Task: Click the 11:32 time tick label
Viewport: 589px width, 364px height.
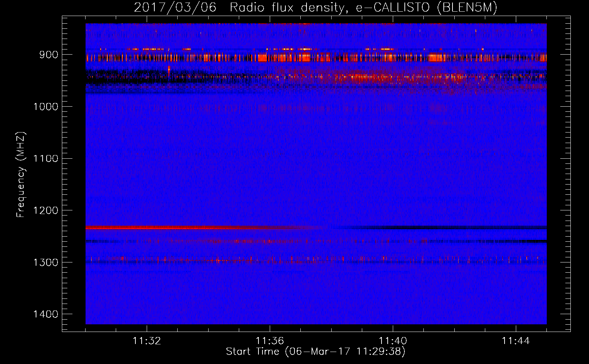Action: (147, 341)
